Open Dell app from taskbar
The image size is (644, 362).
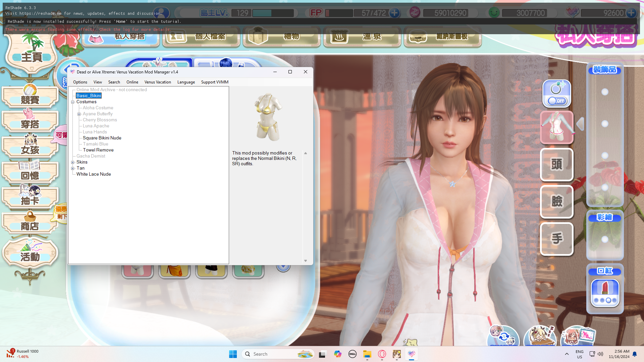click(352, 354)
